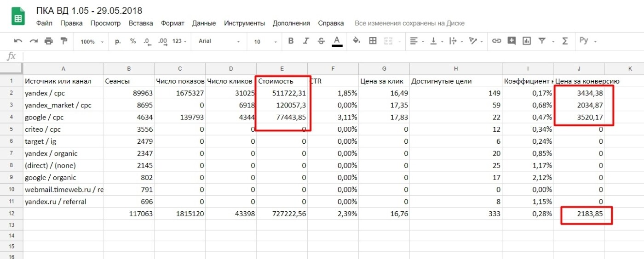Open the Дополнения menu
Image resolution: width=644 pixels, height=259 pixels.
(x=291, y=23)
